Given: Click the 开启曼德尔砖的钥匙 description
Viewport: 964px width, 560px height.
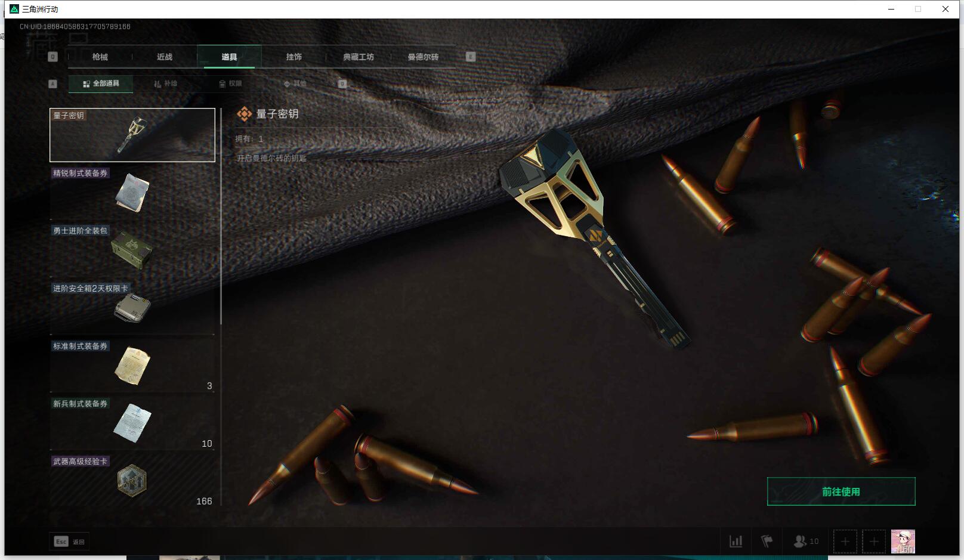Looking at the screenshot, I should tap(271, 158).
